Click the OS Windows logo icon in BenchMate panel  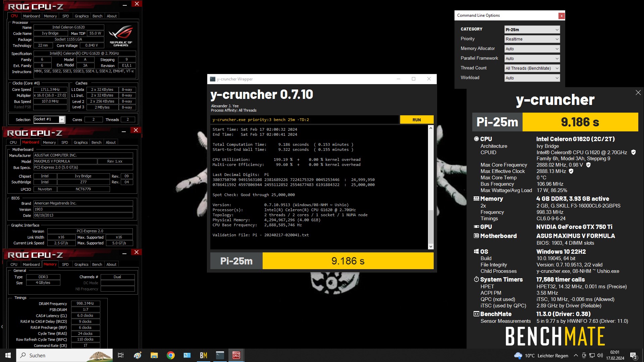click(476, 251)
